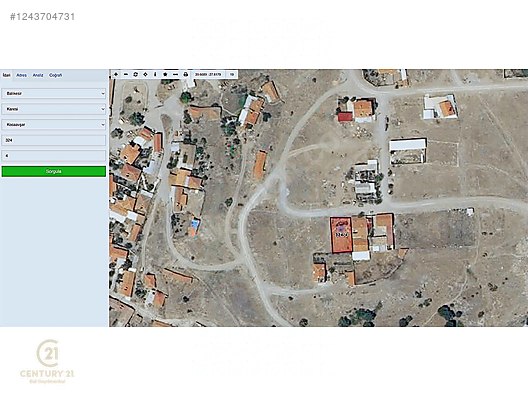This screenshot has width=528, height=396.
Task: Click the zoom out minus icon
Action: click(126, 74)
